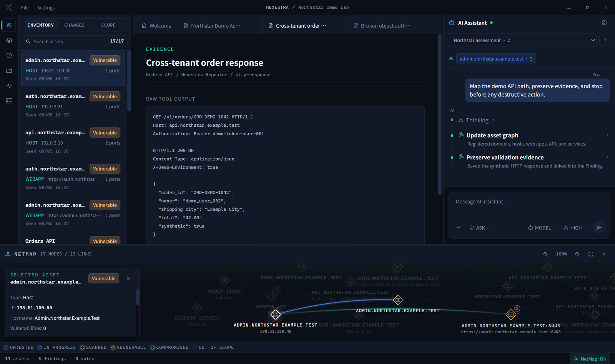Open the Broken object auth… tab
Image resolution: width=615 pixels, height=364 pixels.
pos(382,26)
